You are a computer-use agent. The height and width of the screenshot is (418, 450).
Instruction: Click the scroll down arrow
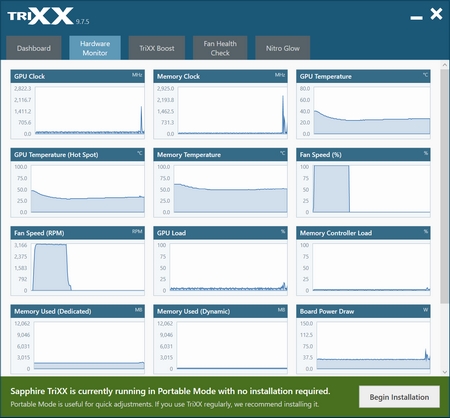[444, 372]
